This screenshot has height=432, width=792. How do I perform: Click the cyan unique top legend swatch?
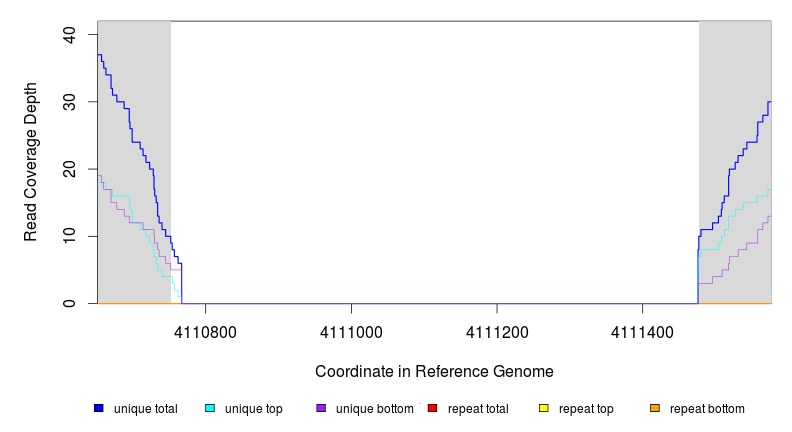[x=210, y=409]
